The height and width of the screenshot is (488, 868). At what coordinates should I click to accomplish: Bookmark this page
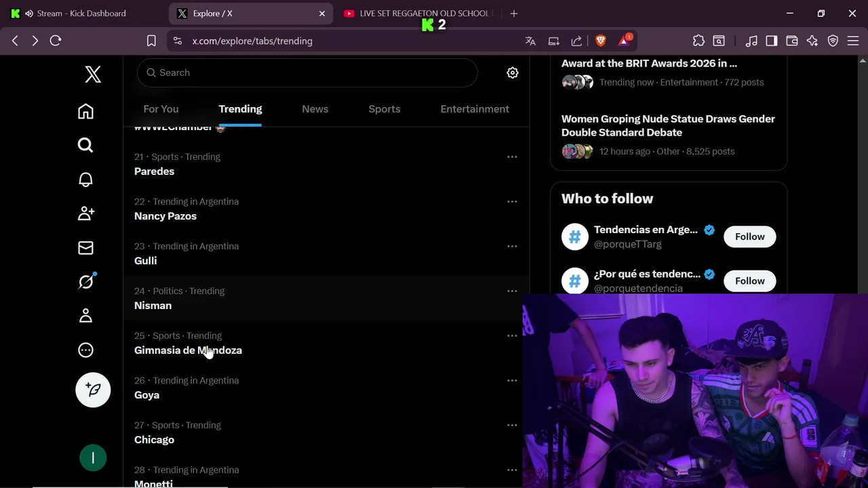tap(151, 41)
